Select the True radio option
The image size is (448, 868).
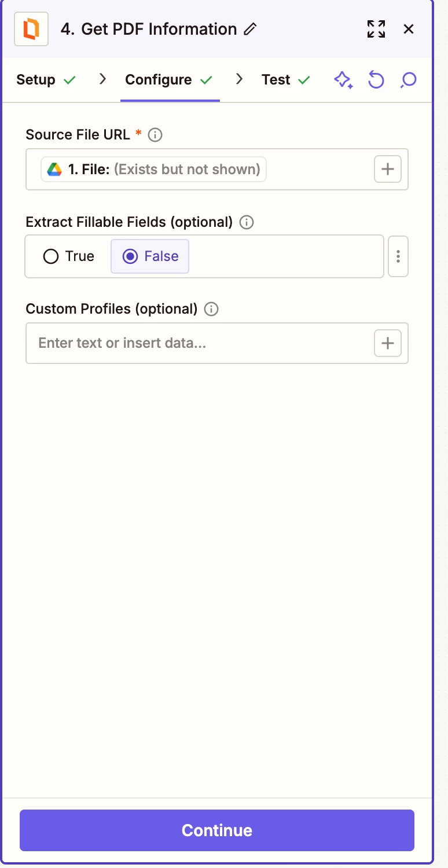click(69, 256)
